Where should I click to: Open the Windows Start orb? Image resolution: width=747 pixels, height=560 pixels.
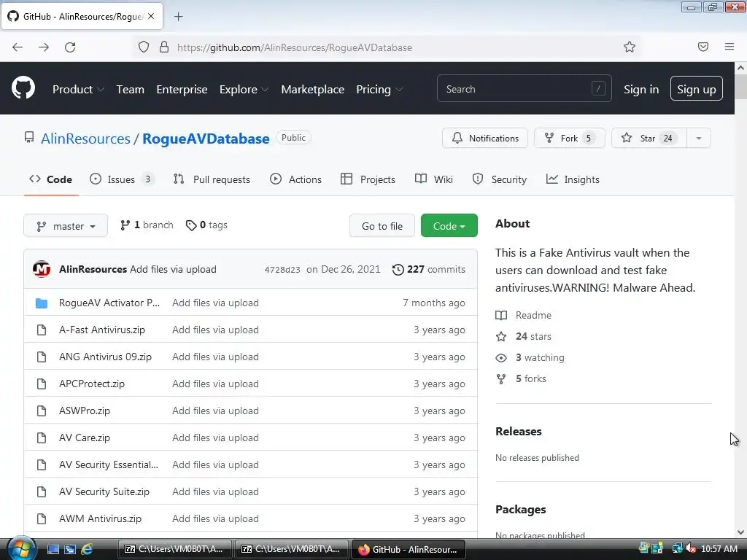coord(21,548)
